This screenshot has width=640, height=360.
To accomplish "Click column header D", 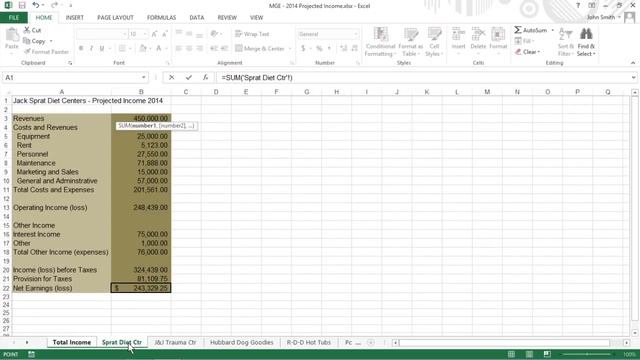I will pos(216,92).
